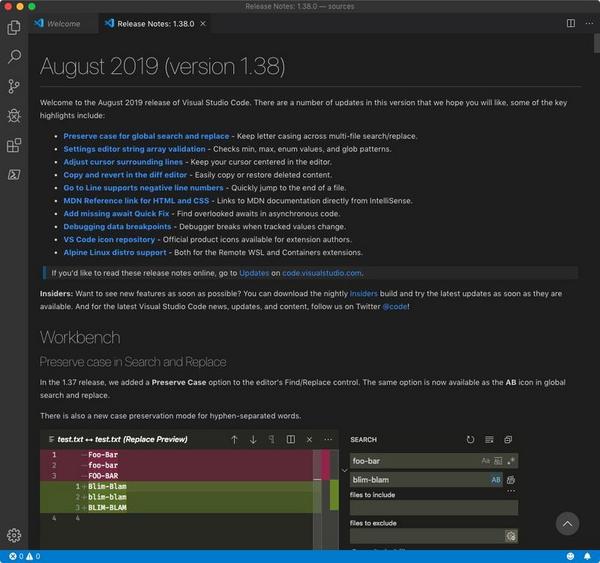Toggle Match Case Aa in foo-bar field
The height and width of the screenshot is (563, 600).
click(486, 461)
